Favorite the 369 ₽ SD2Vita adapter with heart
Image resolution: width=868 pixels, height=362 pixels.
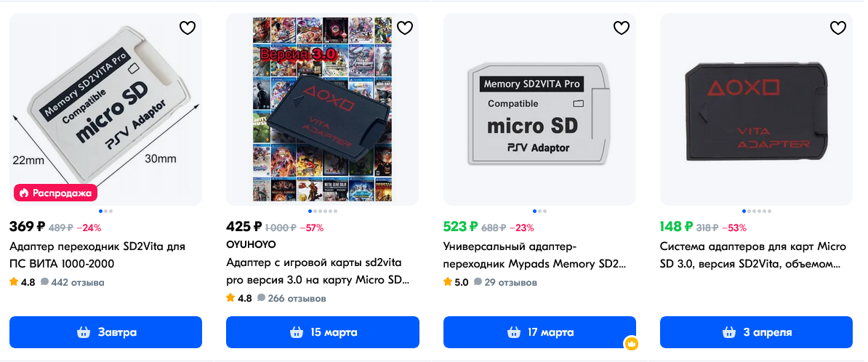(x=188, y=28)
